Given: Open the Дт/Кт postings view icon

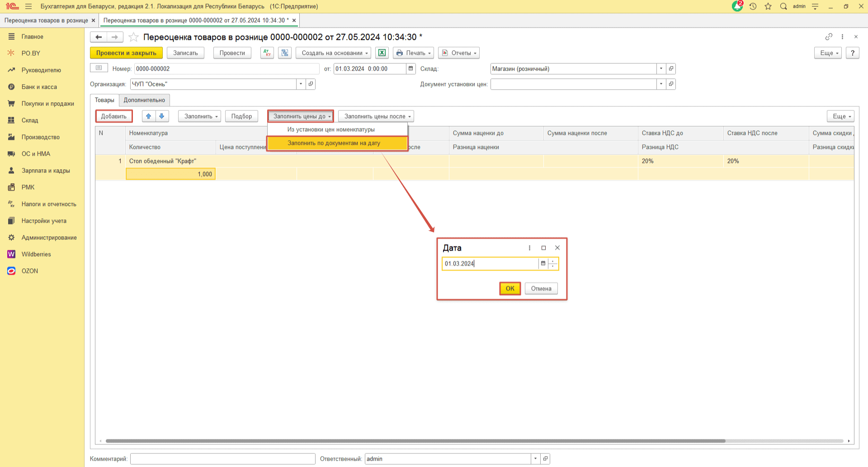Looking at the screenshot, I should click(267, 53).
